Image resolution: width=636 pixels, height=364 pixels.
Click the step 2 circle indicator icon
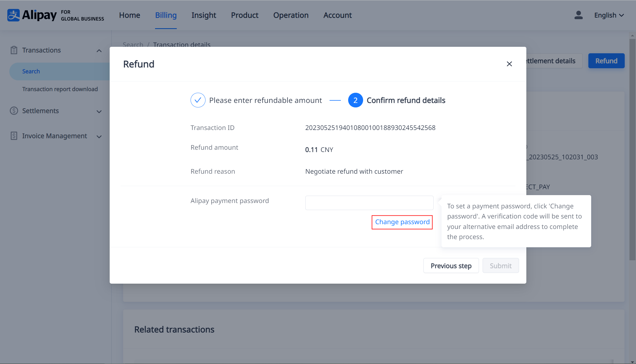355,100
